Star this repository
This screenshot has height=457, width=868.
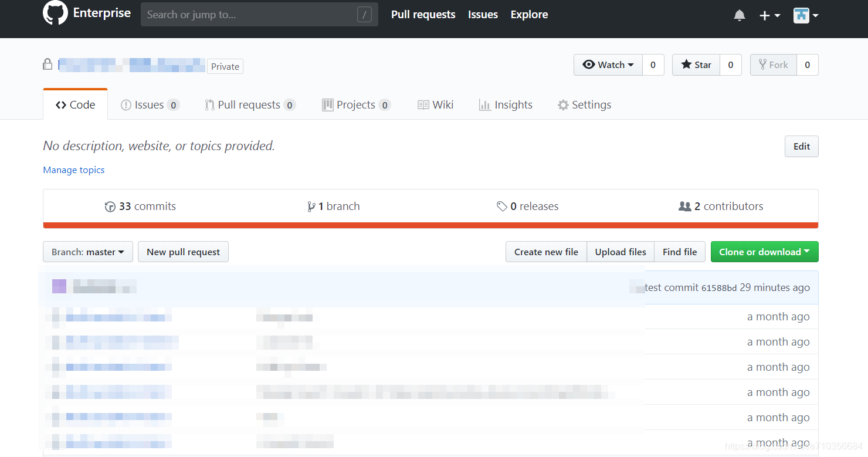pyautogui.click(x=696, y=65)
